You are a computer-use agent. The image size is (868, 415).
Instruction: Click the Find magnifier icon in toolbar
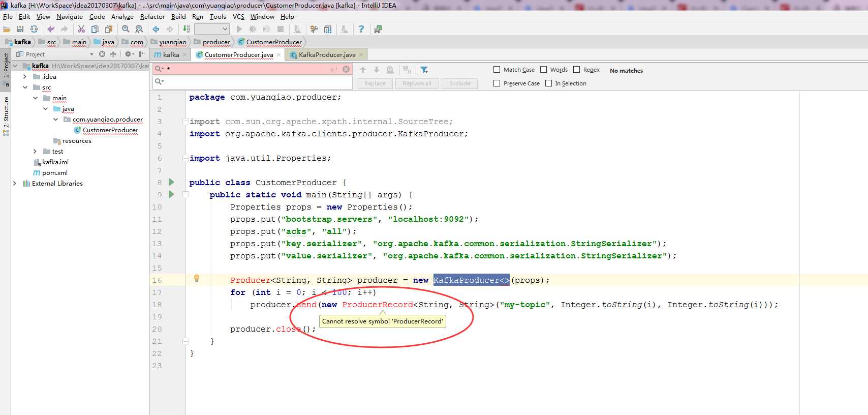coord(126,29)
